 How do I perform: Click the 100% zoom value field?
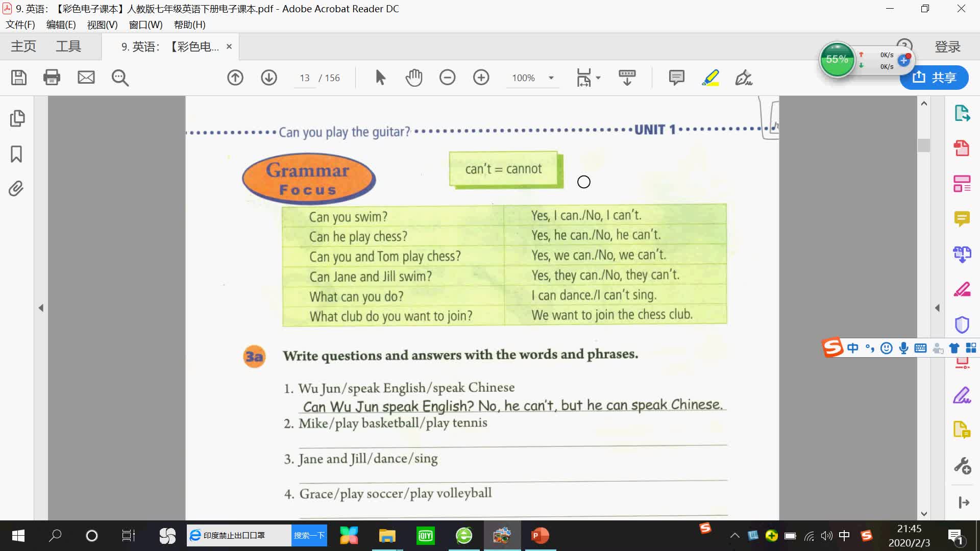(524, 78)
